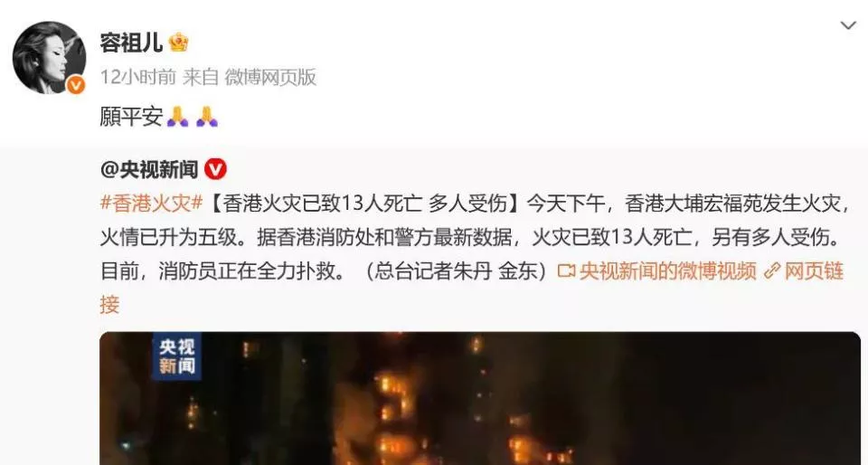Click the chain link icon before 网页链接
This screenshot has width=868, height=465.
[x=771, y=271]
